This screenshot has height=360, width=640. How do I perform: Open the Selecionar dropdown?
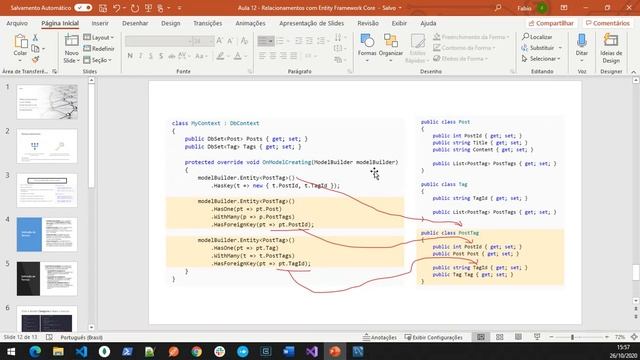coord(541,59)
